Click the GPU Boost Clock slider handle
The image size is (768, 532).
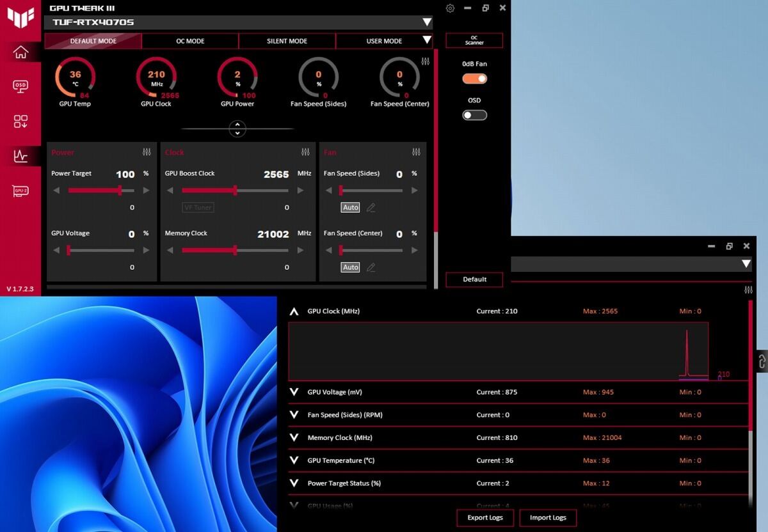click(x=235, y=191)
